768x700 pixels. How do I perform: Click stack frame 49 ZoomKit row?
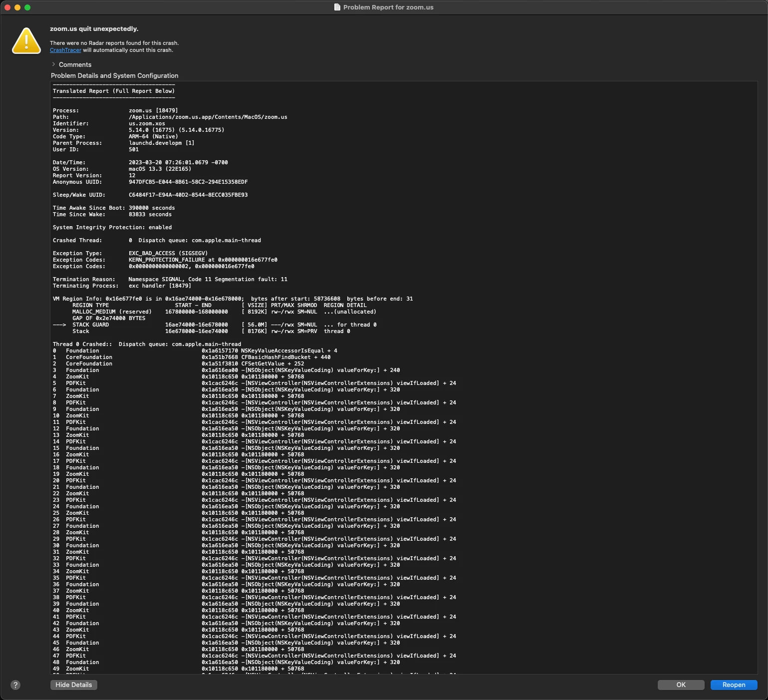point(178,669)
